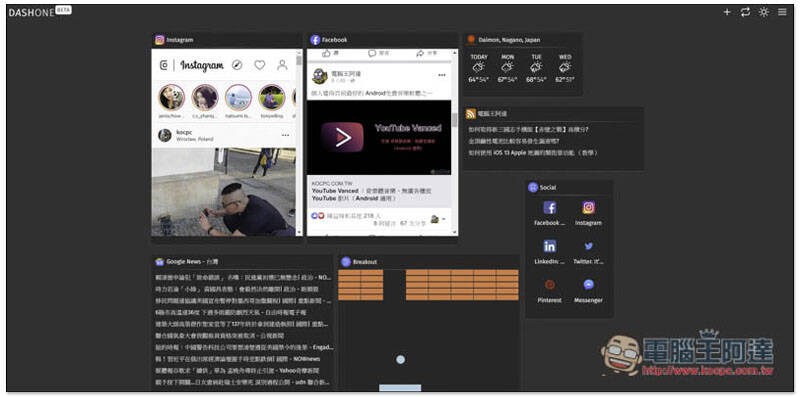Open the three-dot menu on Facebook post
The width and height of the screenshot is (800, 397).
(x=442, y=76)
